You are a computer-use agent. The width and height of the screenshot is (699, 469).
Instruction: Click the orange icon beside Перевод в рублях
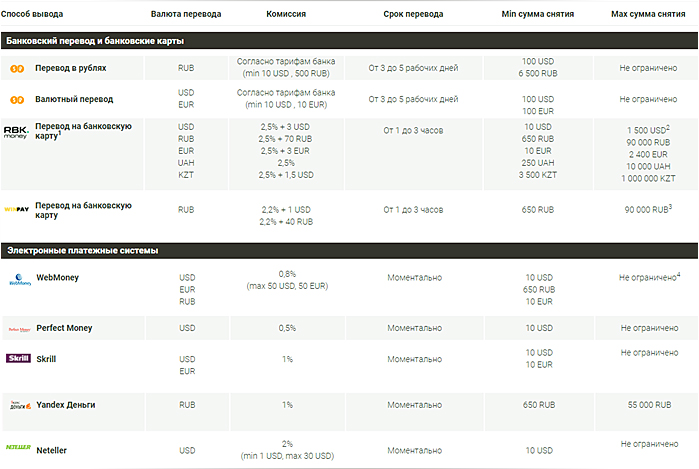[17, 68]
